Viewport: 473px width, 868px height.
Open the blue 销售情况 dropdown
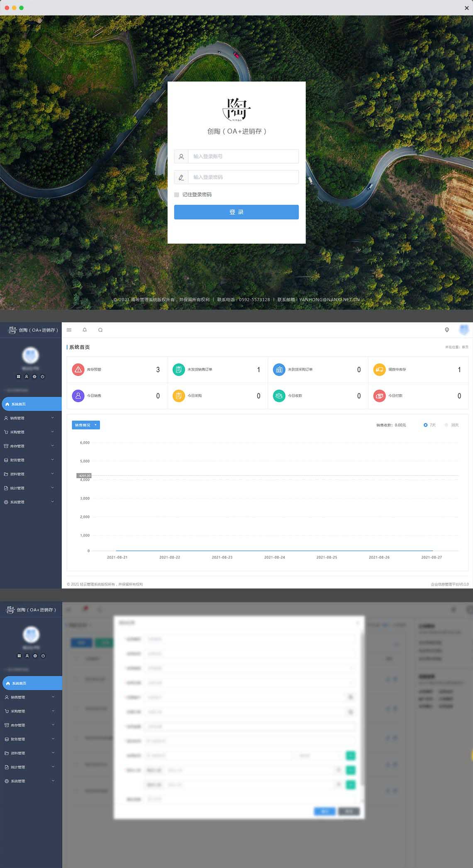[86, 425]
